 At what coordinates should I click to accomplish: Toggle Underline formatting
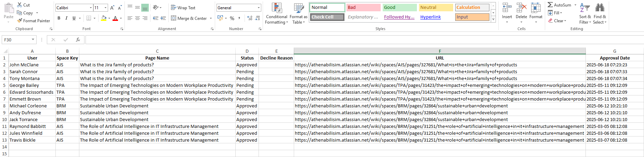(x=74, y=18)
